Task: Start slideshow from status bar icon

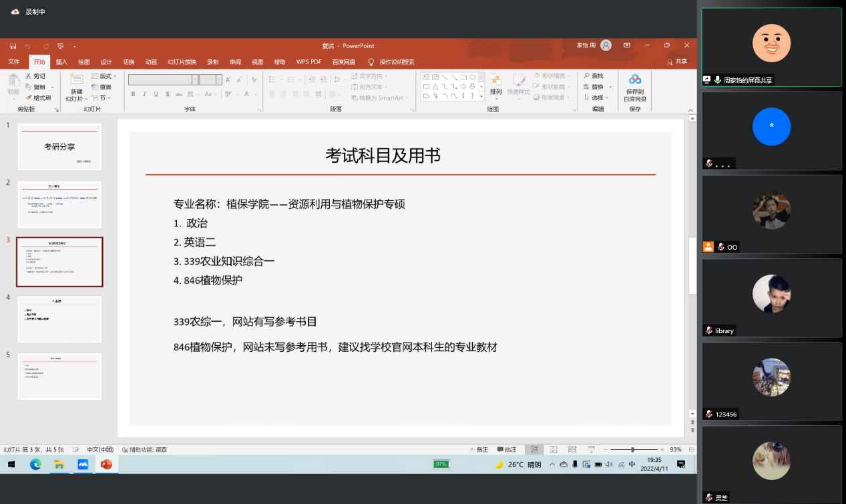Action: (x=591, y=449)
